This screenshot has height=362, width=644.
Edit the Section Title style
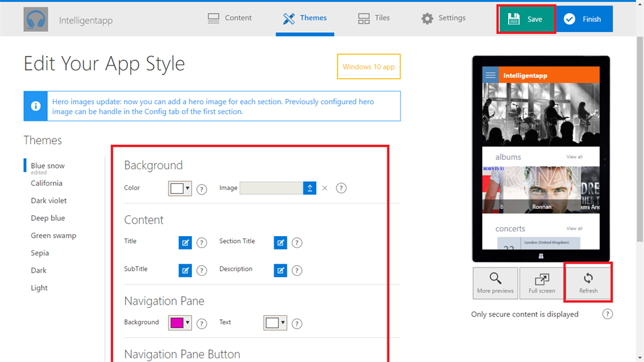[280, 243]
